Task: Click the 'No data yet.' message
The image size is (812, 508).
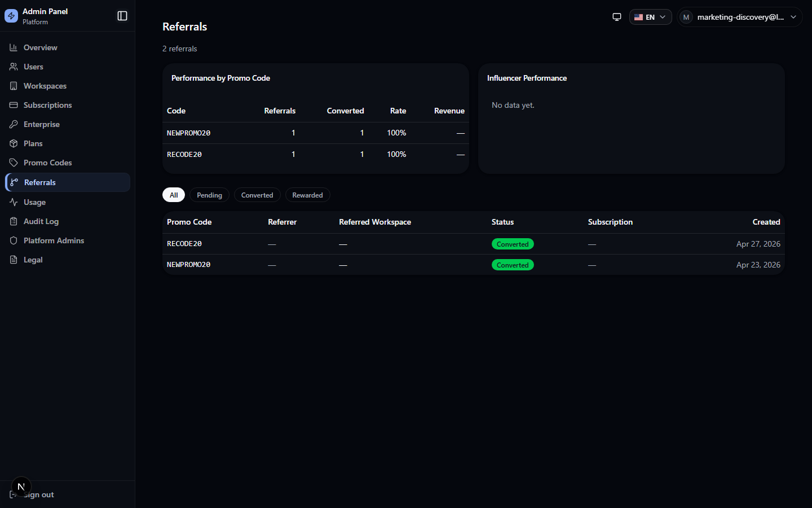Action: tap(513, 105)
